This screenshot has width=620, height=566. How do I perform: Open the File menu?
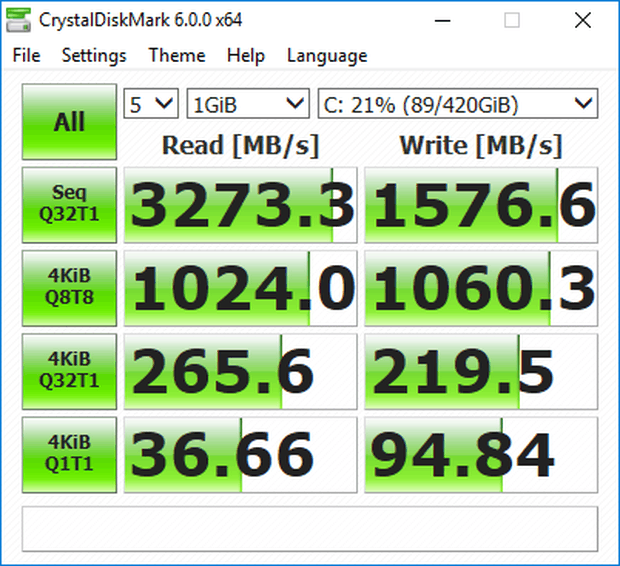click(26, 55)
